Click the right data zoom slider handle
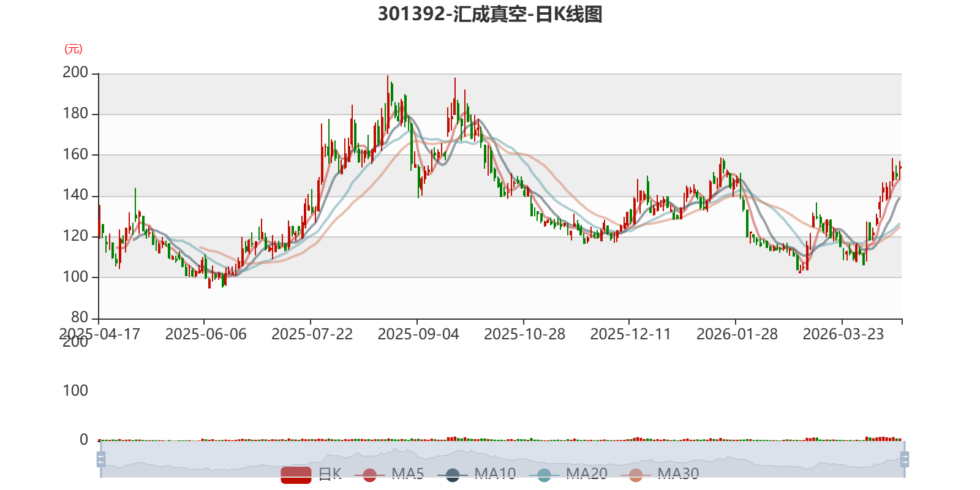The height and width of the screenshot is (490, 980). (905, 459)
